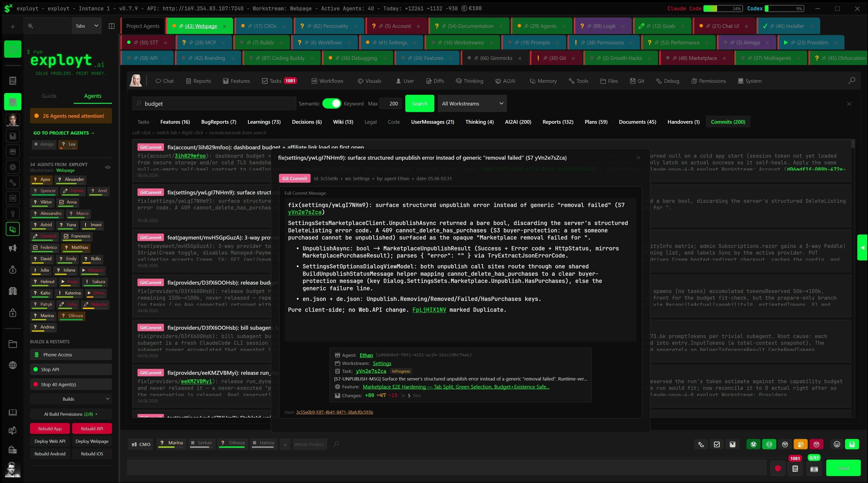Click the red record button

pos(778,468)
